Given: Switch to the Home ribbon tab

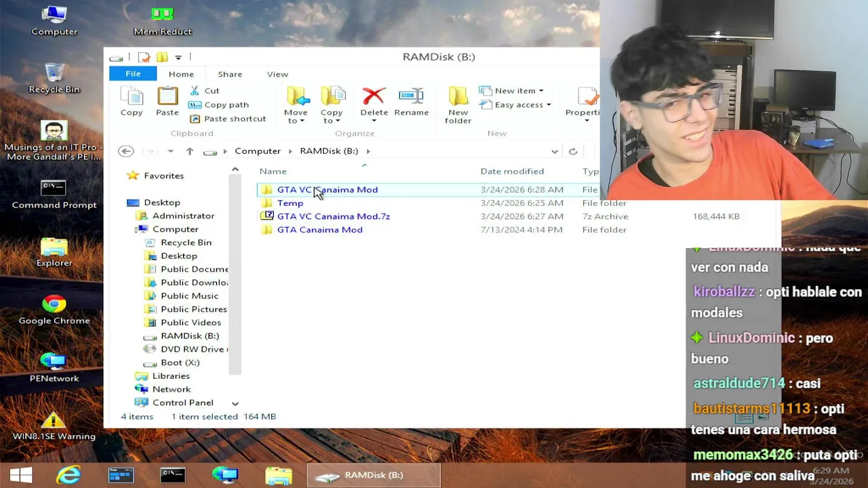Looking at the screenshot, I should click(x=181, y=74).
